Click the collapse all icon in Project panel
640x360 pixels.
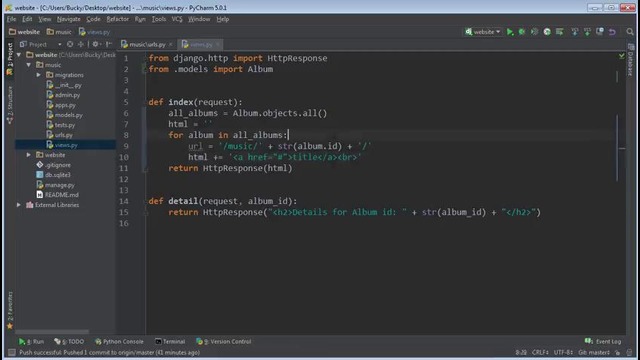click(x=81, y=44)
